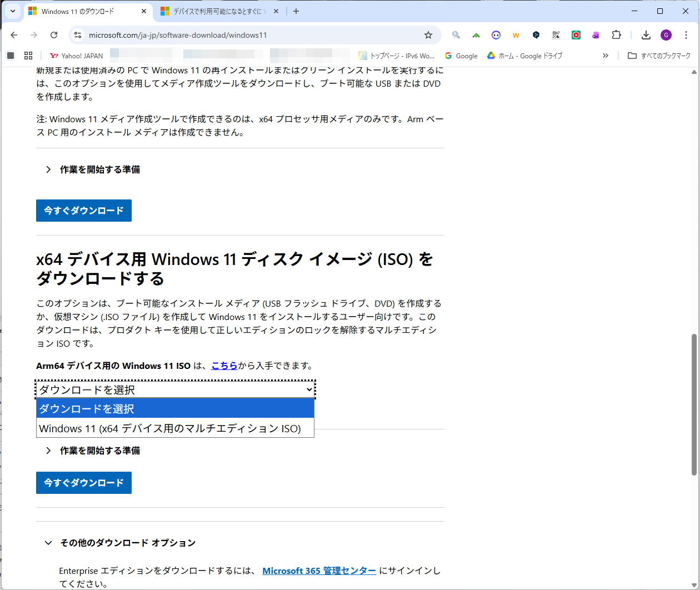Viewport: 700px width, 590px height.
Task: Click the こちら link for Arm64 ISO
Action: click(224, 366)
